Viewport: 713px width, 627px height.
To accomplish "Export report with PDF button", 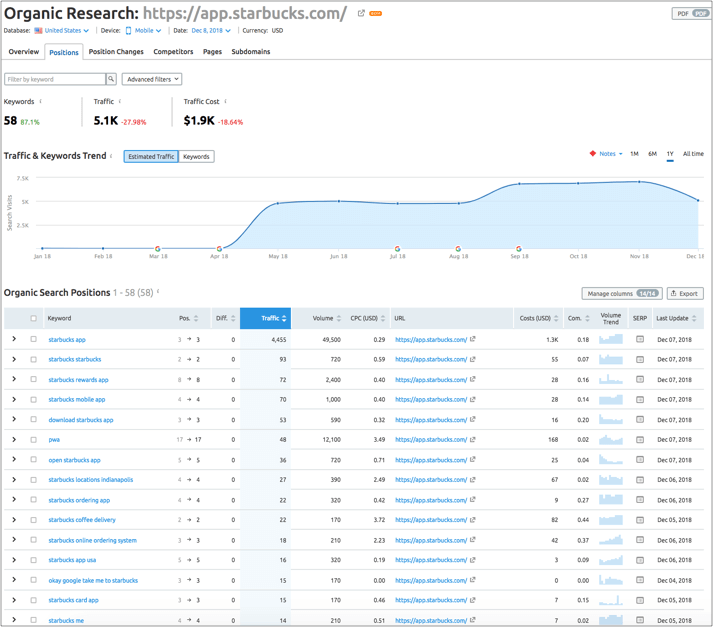I will tap(691, 14).
